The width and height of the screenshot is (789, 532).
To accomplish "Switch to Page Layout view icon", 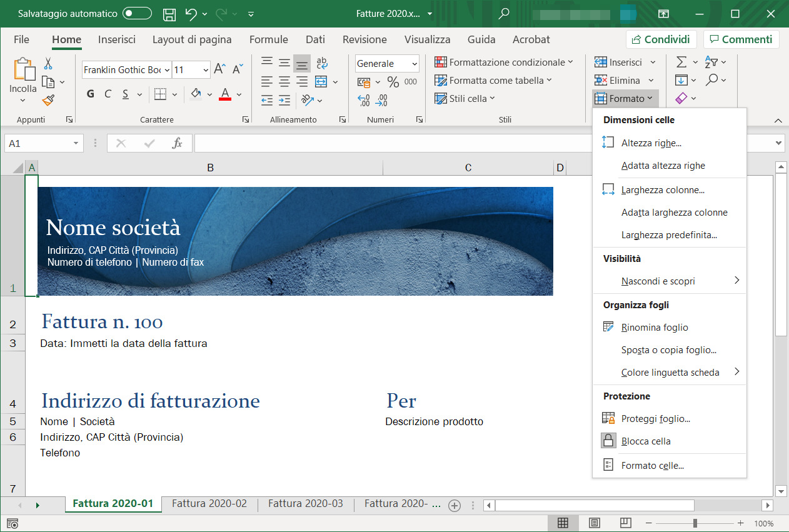I will pos(595,523).
